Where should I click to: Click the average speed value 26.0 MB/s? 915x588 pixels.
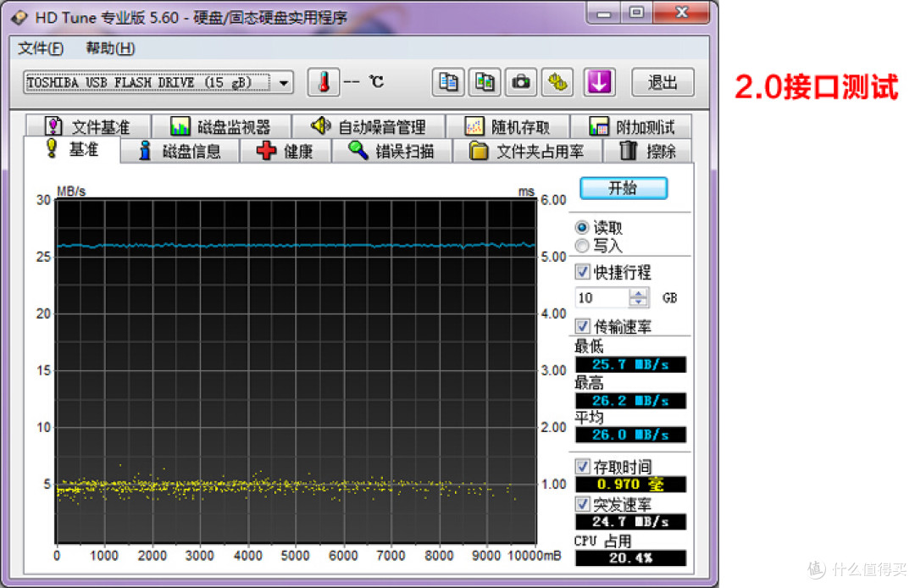tap(630, 435)
